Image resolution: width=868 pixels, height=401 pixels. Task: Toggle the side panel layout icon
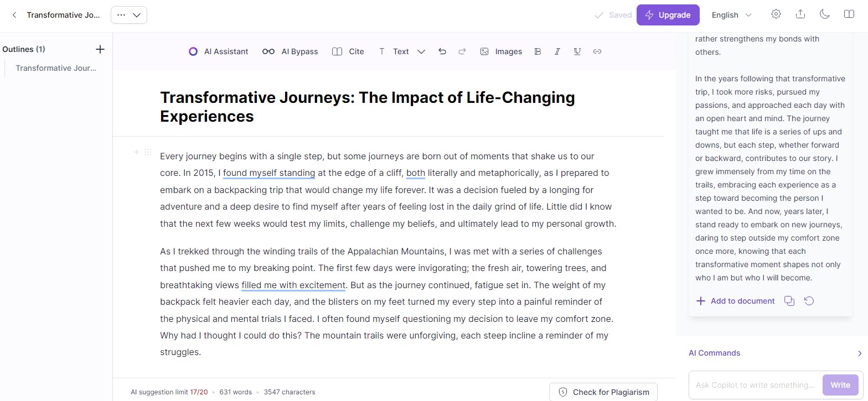pos(849,14)
